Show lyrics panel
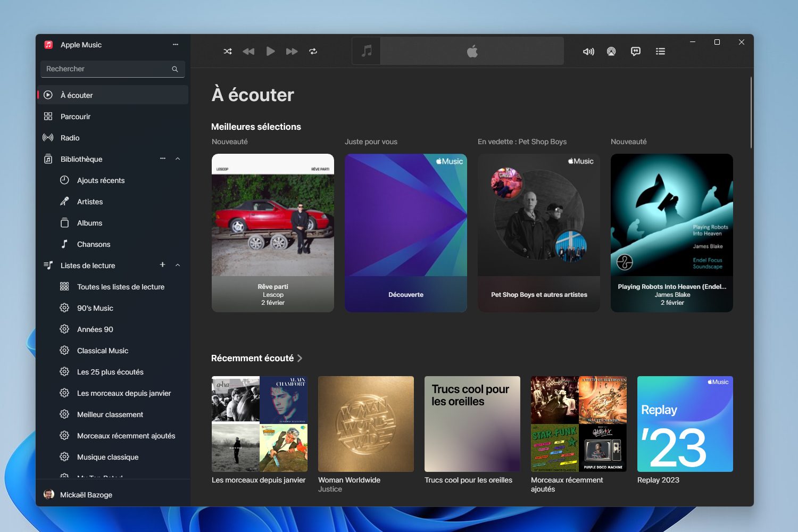This screenshot has height=532, width=798. [x=636, y=52]
